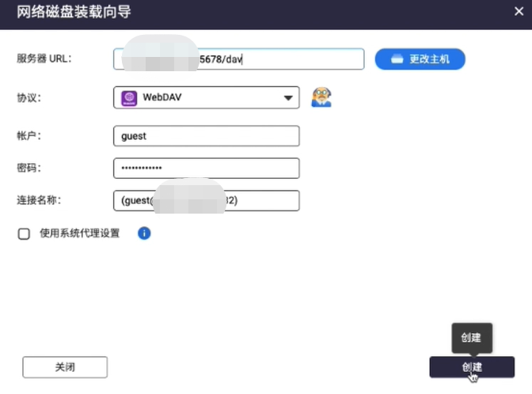Viewport: 532px width, 394px height.
Task: Click the protocol helper avatar icon
Action: point(321,97)
